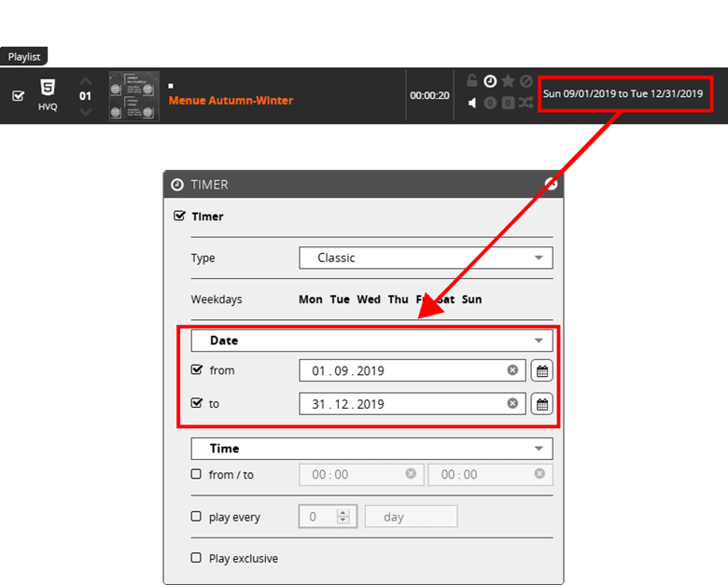The image size is (728, 585).
Task: Select the Wed weekday
Action: click(x=369, y=299)
